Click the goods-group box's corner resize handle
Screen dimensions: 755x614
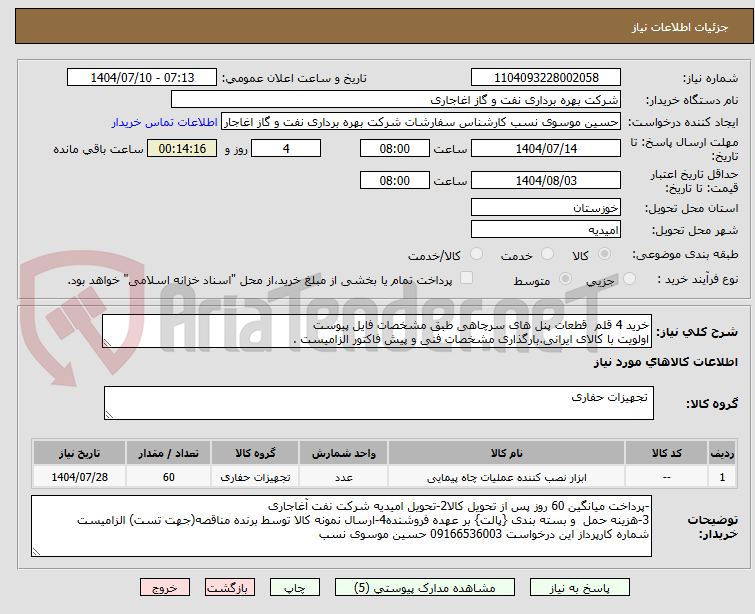[x=109, y=415]
